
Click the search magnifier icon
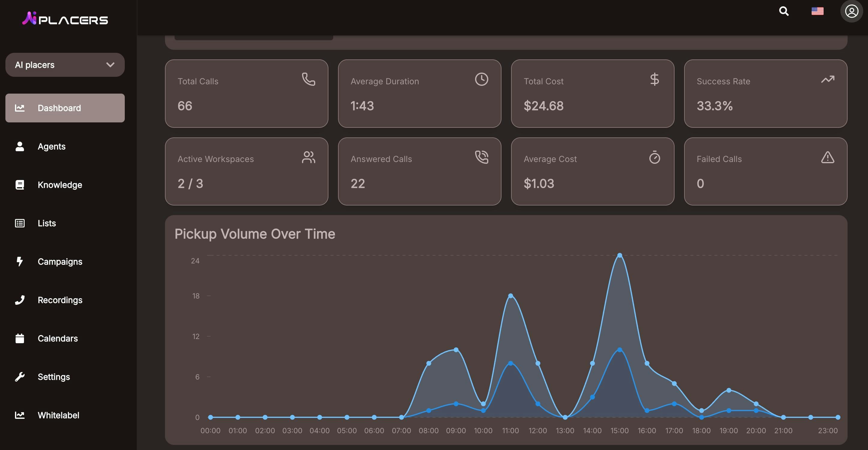784,11
